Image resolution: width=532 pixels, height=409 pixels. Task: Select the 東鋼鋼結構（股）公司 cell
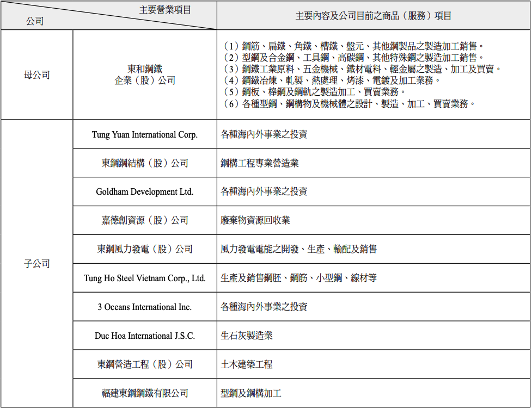point(145,163)
